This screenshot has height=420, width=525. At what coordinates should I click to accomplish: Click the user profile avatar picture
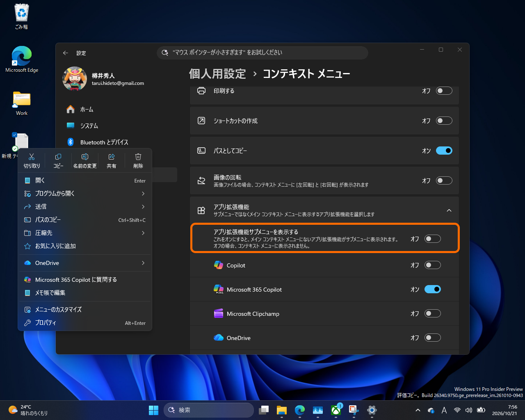[75, 79]
